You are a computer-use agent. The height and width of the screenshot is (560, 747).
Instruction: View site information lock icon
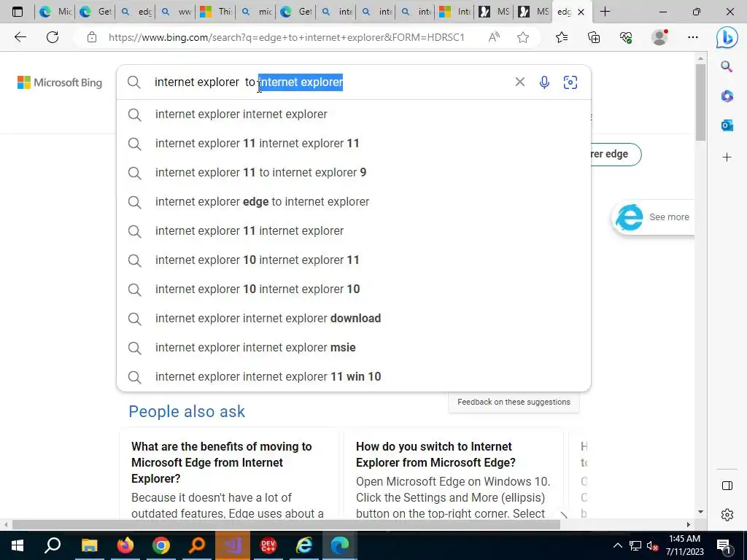pyautogui.click(x=92, y=37)
